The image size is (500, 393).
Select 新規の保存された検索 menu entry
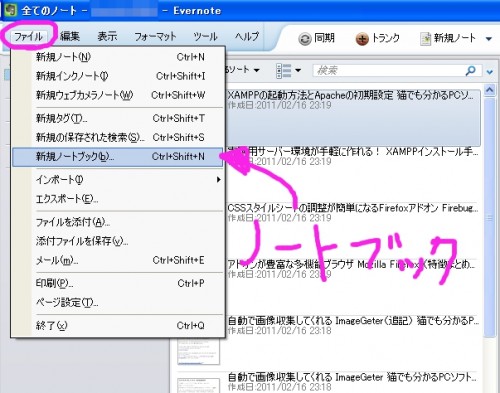[118, 137]
